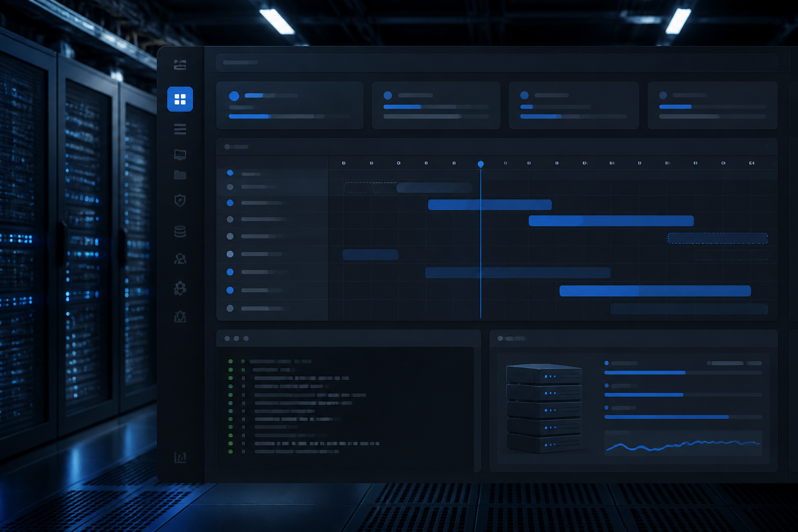798x532 pixels.
Task: Click the third window dot on the terminal panel
Action: (x=246, y=338)
